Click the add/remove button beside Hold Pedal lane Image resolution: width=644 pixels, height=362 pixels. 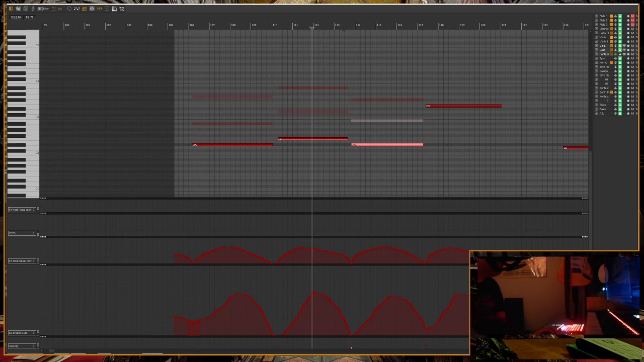[37, 210]
